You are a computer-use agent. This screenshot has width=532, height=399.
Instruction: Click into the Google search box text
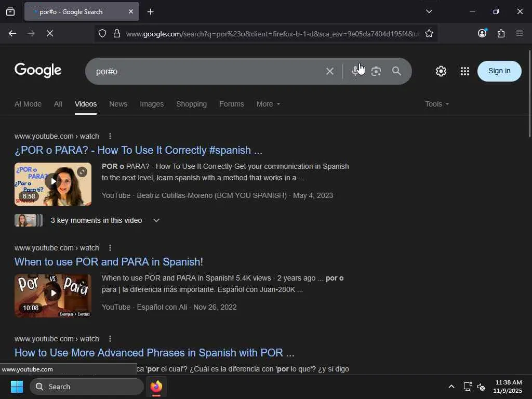pyautogui.click(x=107, y=71)
